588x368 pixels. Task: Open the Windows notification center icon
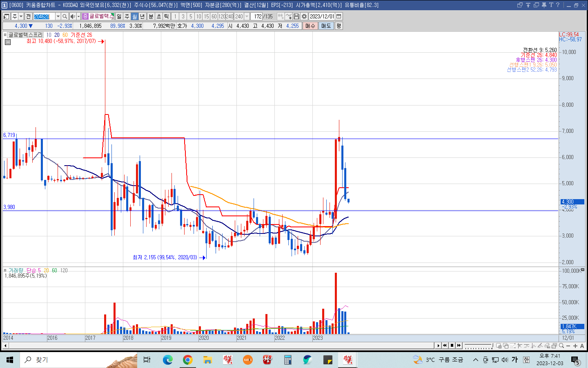(575, 360)
